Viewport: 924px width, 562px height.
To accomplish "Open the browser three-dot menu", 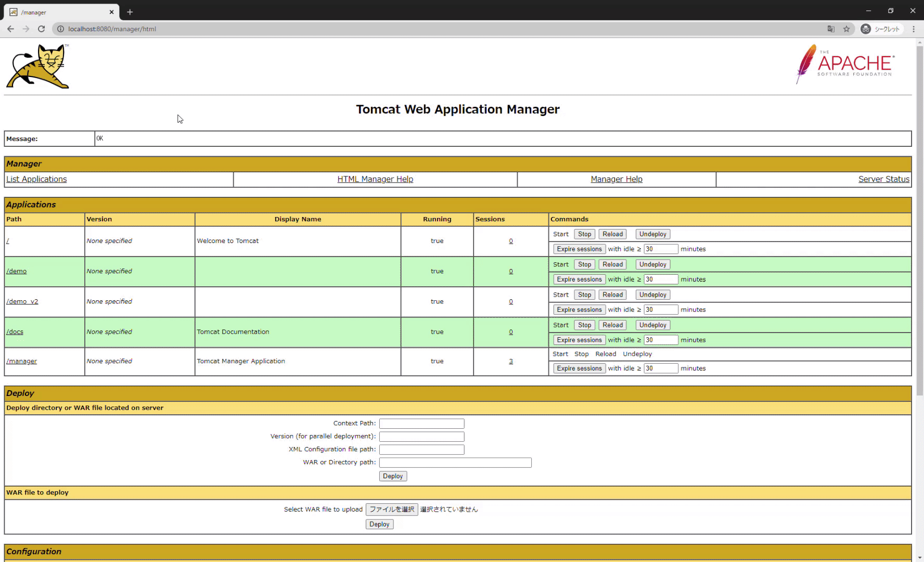I will click(x=914, y=29).
